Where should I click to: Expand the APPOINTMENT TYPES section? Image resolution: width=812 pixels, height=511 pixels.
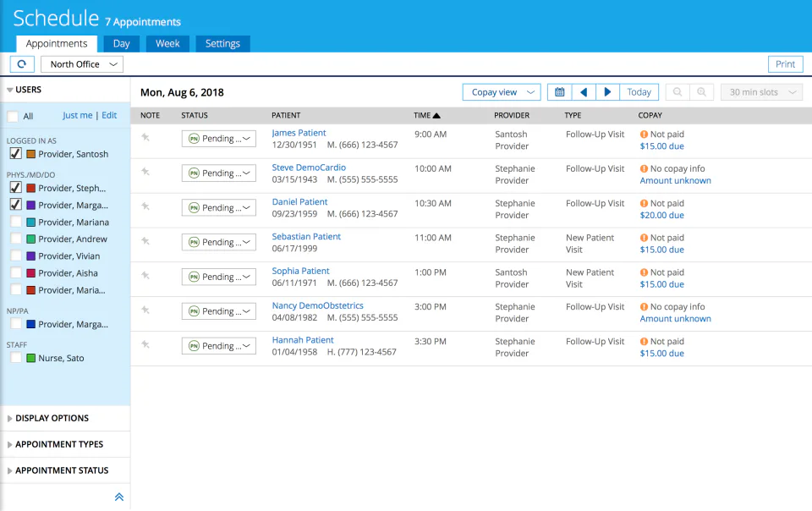pyautogui.click(x=58, y=443)
